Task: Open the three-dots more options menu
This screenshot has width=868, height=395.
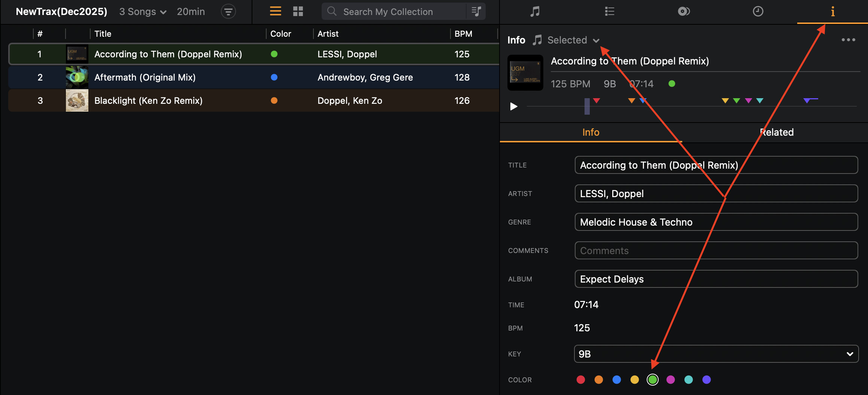Action: 848,40
